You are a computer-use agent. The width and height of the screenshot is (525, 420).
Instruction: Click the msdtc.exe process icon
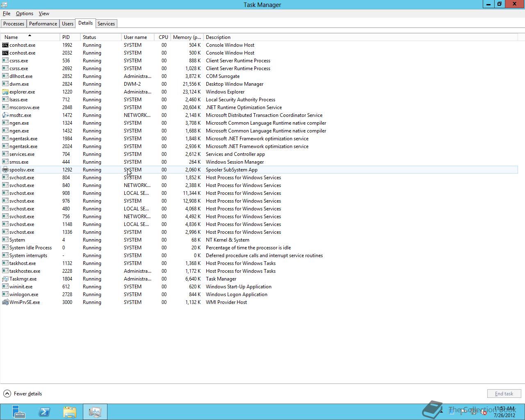click(5, 115)
